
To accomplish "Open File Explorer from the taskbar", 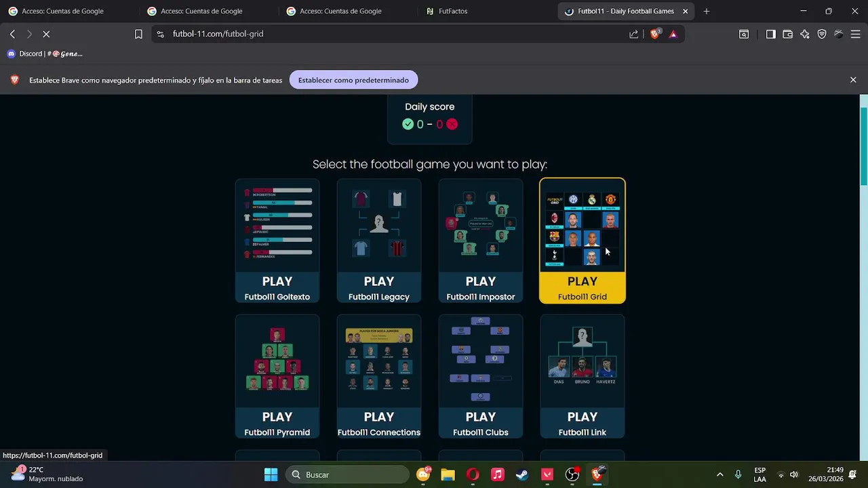I will tap(448, 474).
